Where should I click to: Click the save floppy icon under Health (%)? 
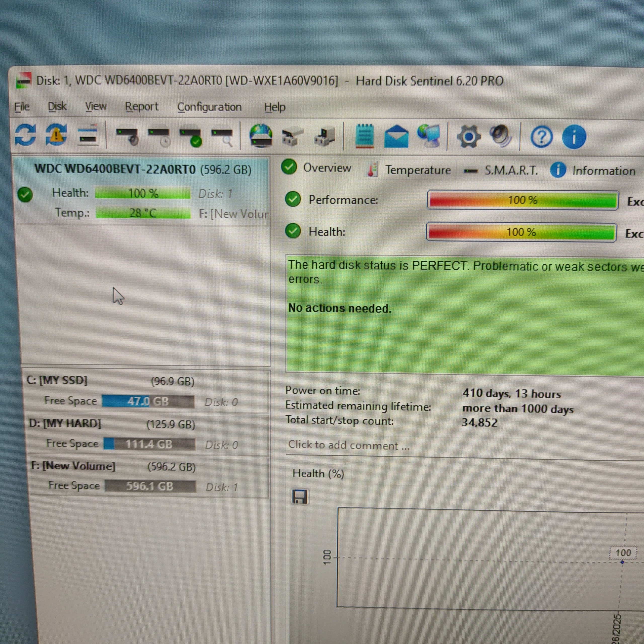tap(299, 497)
